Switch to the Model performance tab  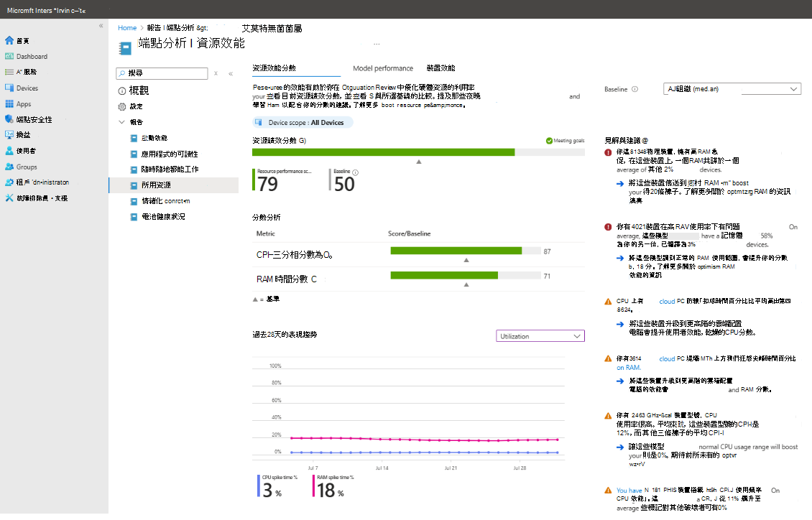383,68
